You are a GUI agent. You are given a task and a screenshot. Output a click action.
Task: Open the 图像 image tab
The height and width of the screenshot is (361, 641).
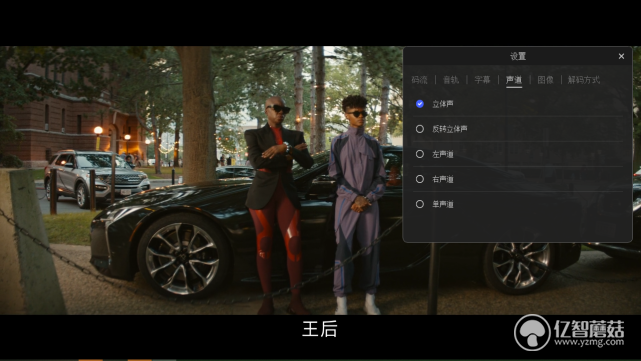545,80
